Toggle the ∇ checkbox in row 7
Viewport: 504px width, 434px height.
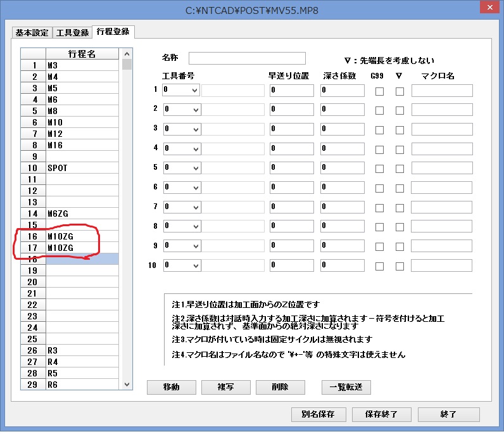400,208
